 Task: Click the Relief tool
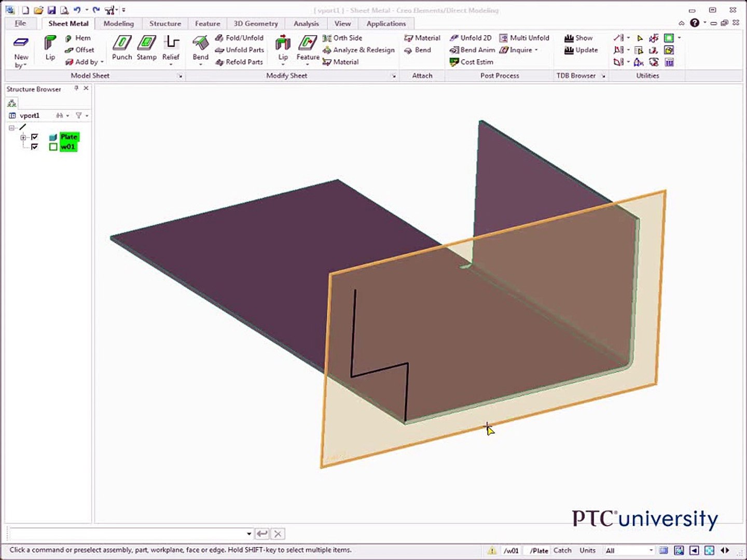(x=171, y=50)
